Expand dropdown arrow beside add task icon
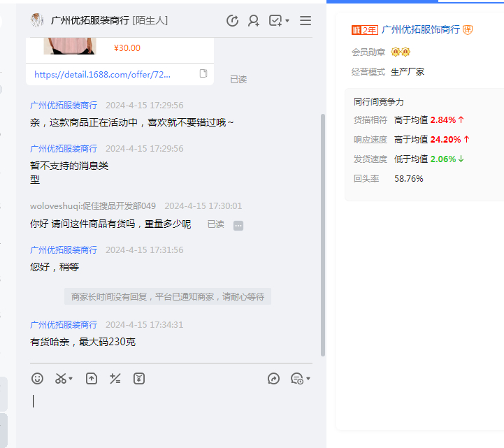Screen dimensions: 504x448 click(x=287, y=21)
